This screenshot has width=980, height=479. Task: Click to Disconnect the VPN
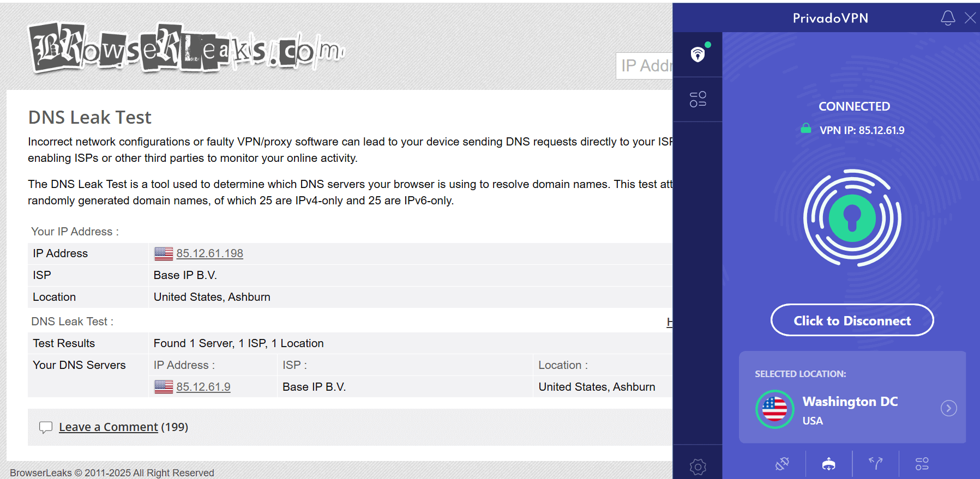(852, 320)
